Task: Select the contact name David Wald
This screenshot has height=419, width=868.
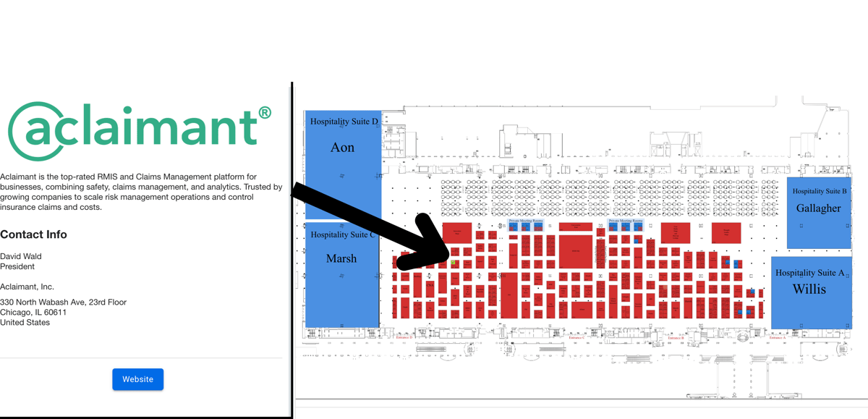Action: tap(21, 256)
